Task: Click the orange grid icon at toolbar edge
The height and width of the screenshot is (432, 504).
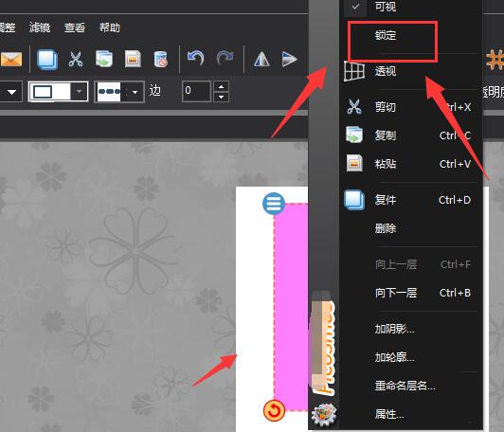Action: [x=495, y=60]
